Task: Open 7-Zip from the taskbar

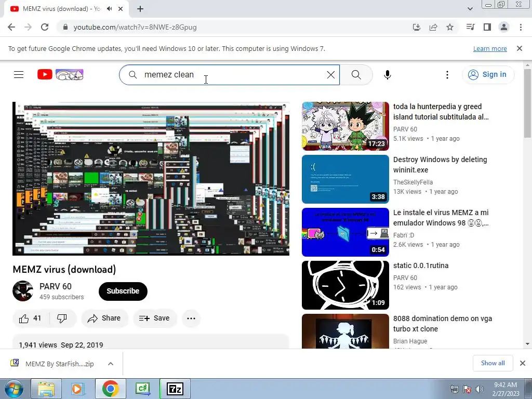Action: coord(175,389)
